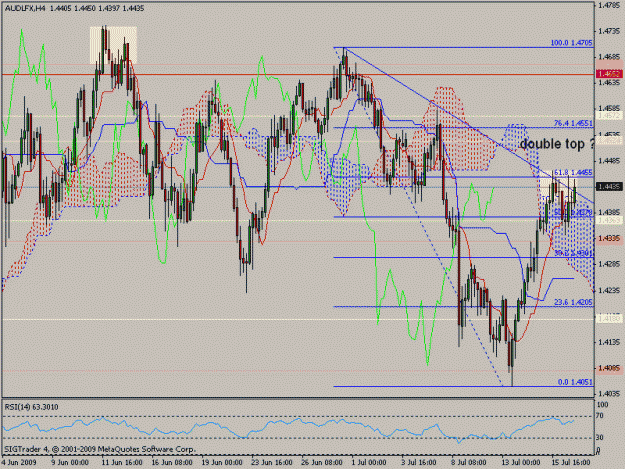
Task: Select the '100.0 1.4705' Fibonacci level label
Action: (x=572, y=43)
